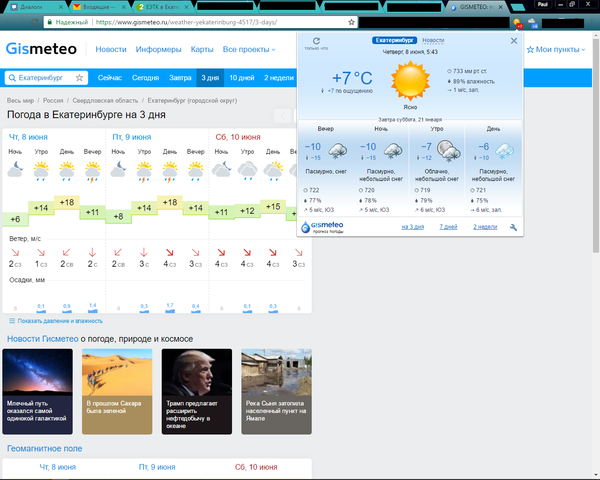600x480 pixels.
Task: Switch to the 2 недели forecast tab
Action: (x=279, y=78)
